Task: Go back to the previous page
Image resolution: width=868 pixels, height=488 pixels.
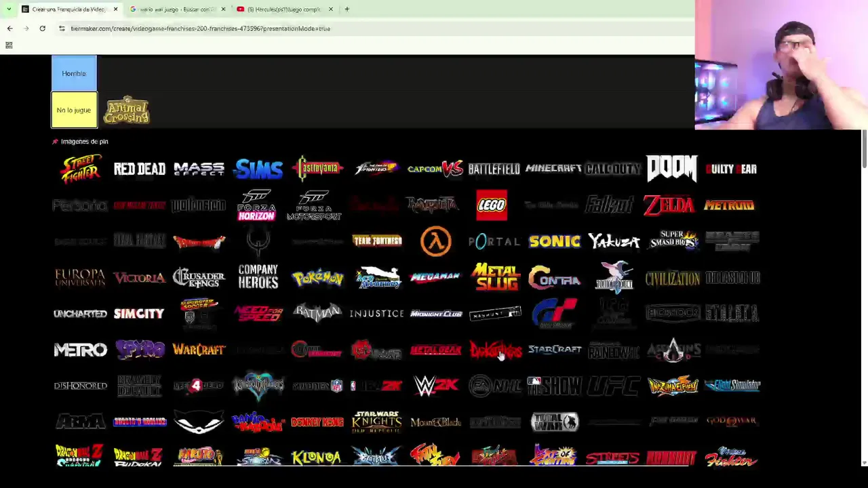Action: pyautogui.click(x=9, y=28)
